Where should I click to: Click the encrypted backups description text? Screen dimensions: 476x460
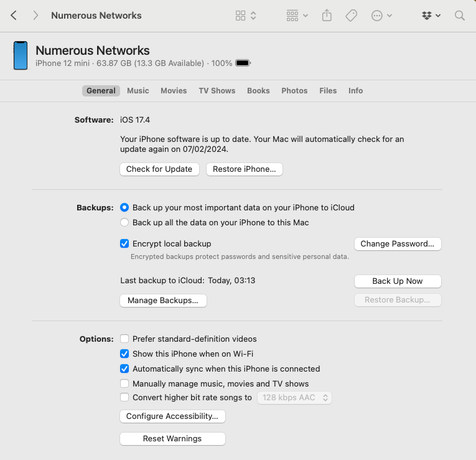point(240,256)
